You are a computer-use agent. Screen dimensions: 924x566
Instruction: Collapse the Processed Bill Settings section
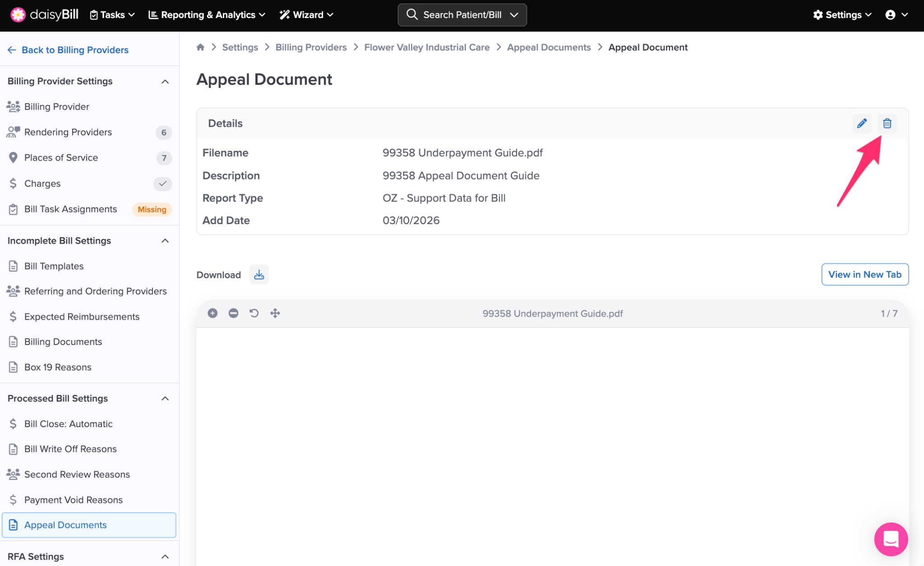point(165,399)
